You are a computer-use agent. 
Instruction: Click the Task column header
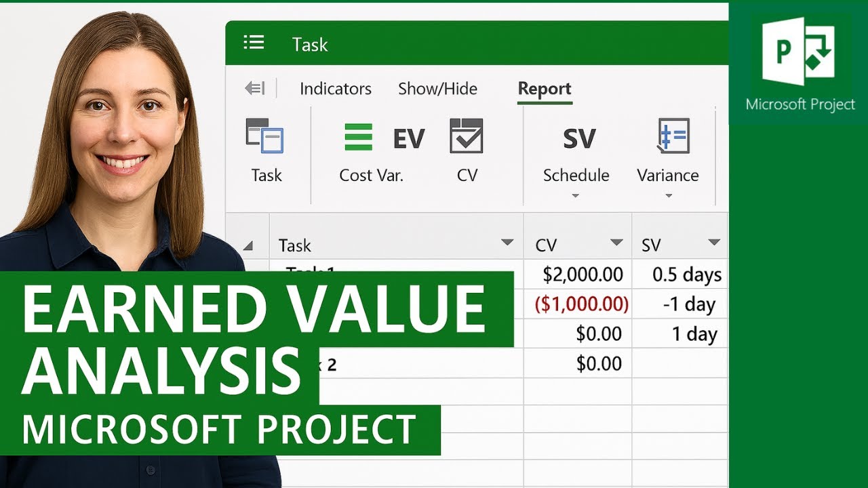pos(397,237)
